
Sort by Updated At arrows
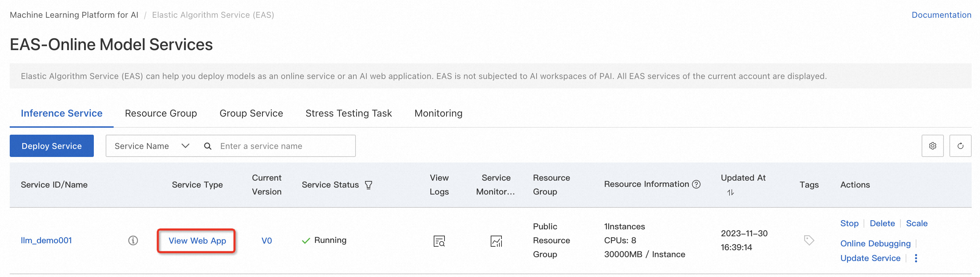pos(730,192)
